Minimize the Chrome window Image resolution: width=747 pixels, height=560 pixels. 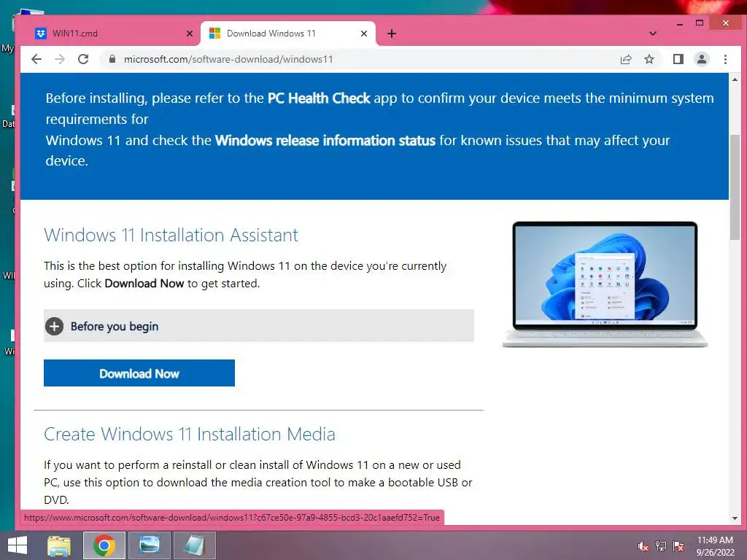[680, 23]
